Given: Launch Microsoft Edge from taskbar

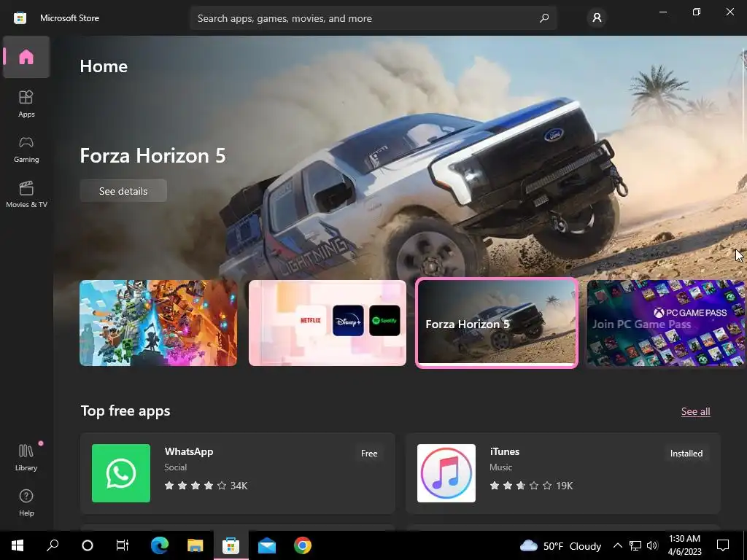Looking at the screenshot, I should click(x=160, y=545).
